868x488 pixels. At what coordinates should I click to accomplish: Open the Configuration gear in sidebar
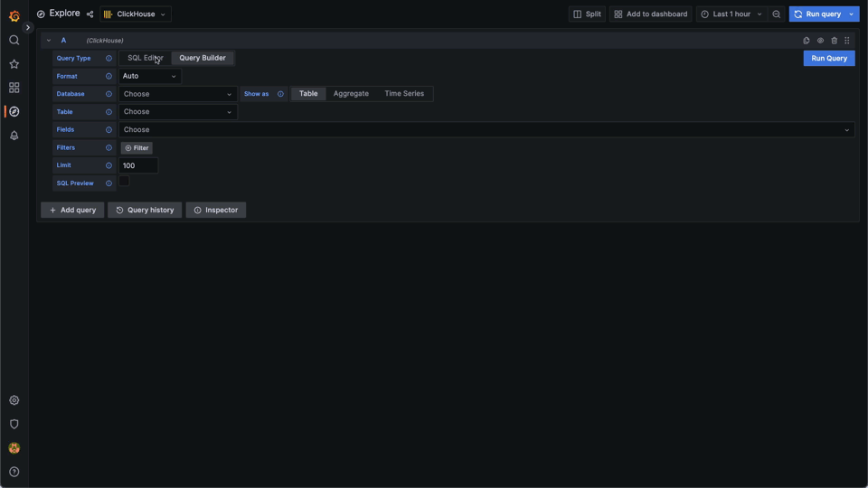pos(14,400)
